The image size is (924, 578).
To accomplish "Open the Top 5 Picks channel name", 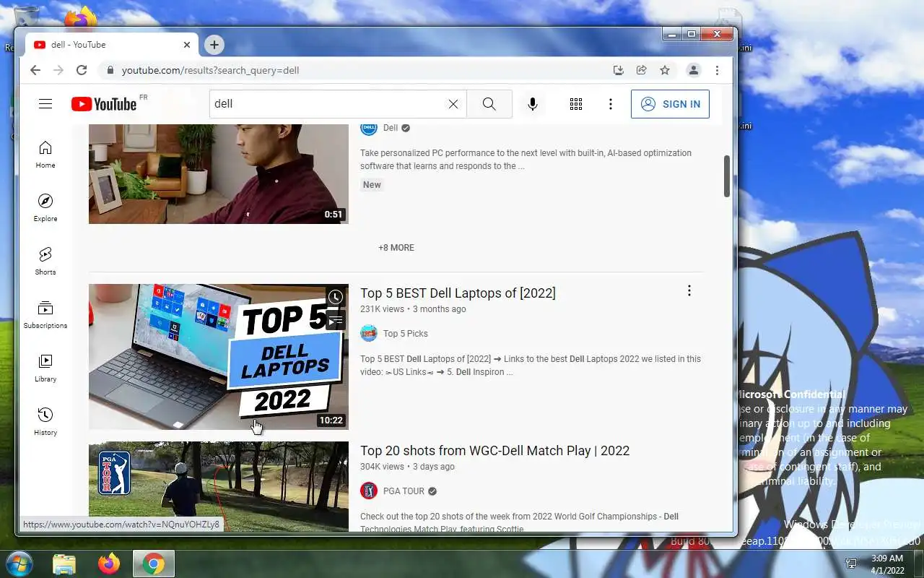I will click(x=406, y=334).
